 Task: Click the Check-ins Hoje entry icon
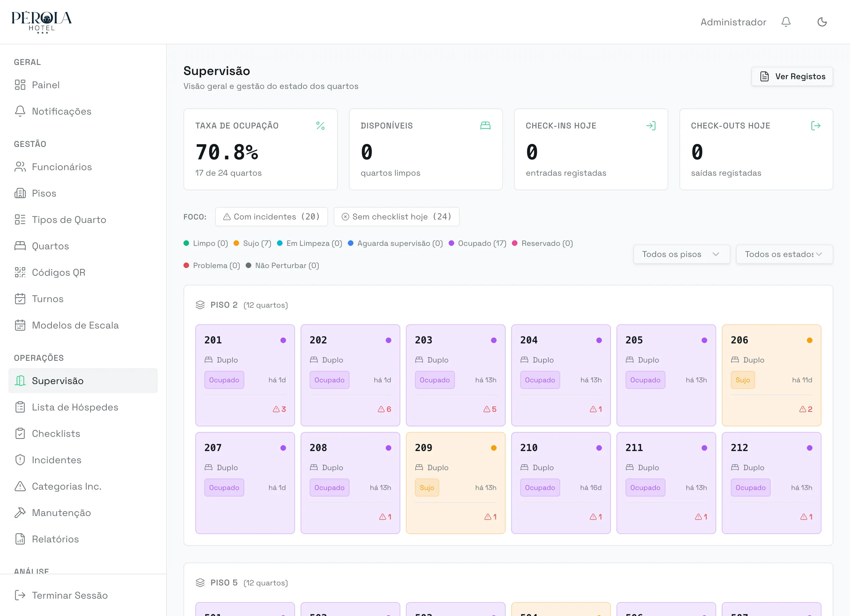pos(651,126)
